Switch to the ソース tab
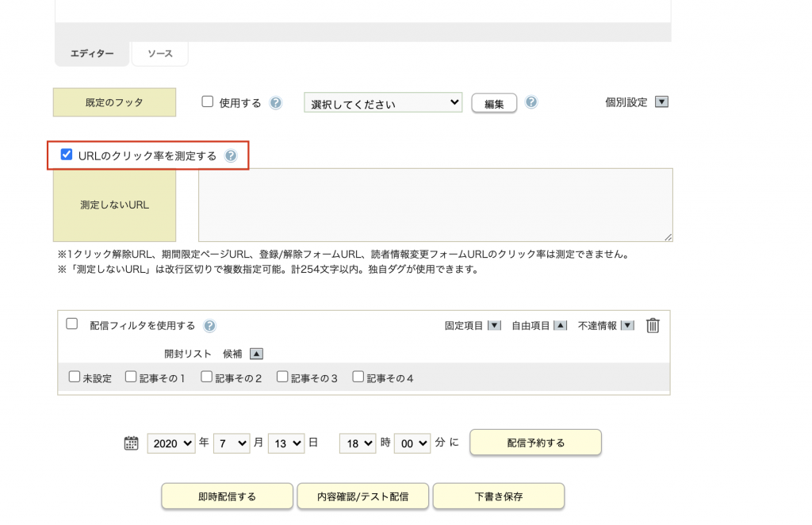 (159, 54)
